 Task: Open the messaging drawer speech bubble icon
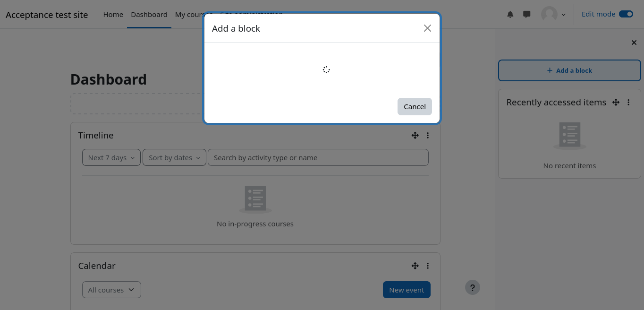(x=527, y=15)
